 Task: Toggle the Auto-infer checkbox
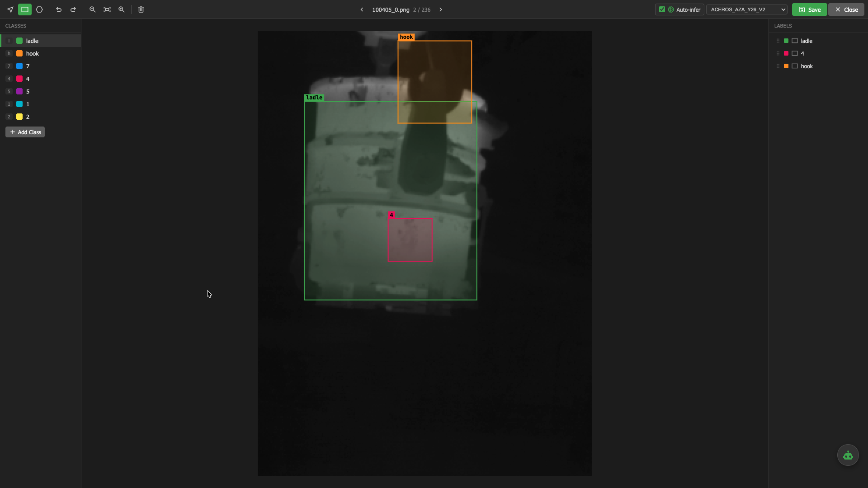(x=662, y=9)
